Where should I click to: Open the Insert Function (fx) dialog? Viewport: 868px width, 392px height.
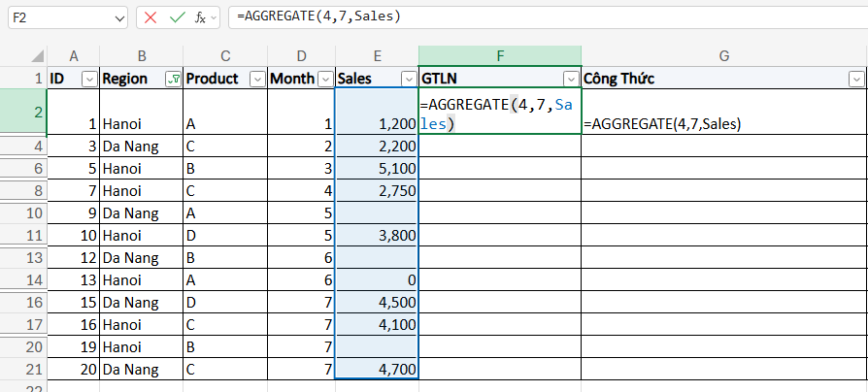click(x=201, y=16)
